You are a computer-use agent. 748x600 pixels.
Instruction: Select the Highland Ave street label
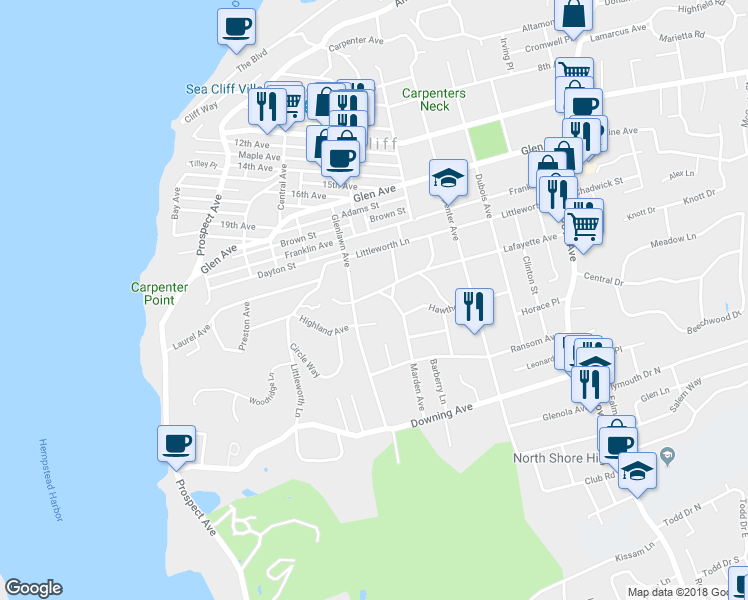coord(324,326)
